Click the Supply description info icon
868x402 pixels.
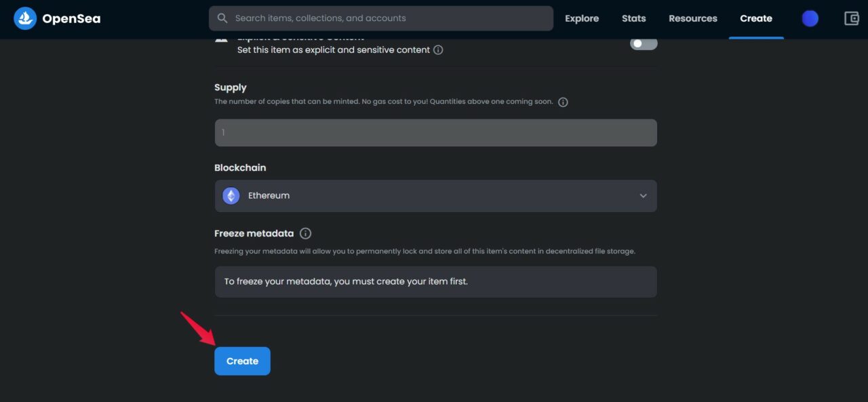pos(563,102)
